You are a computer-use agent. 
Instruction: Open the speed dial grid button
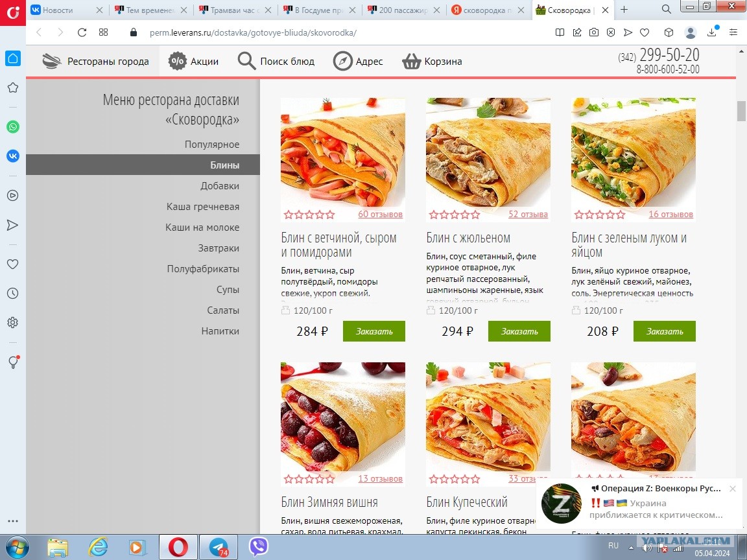pyautogui.click(x=103, y=32)
